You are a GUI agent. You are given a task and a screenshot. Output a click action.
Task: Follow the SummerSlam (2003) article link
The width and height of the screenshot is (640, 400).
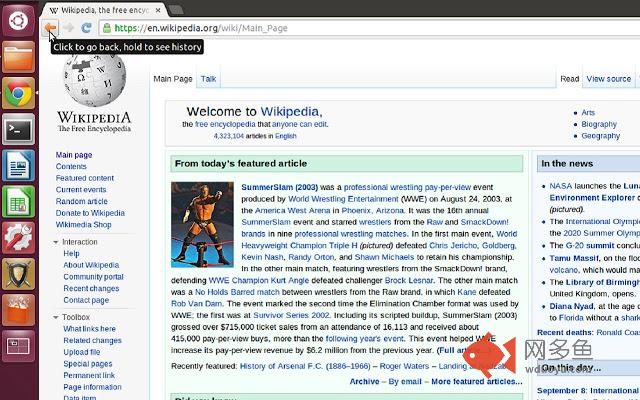280,187
